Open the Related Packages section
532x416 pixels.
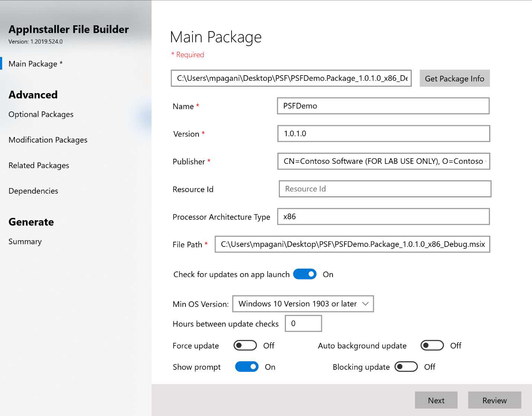(38, 165)
